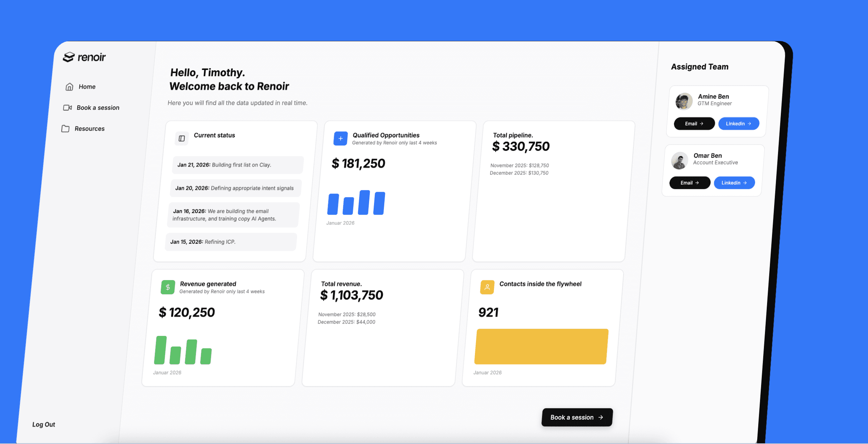Click Amine Ben's avatar photo
The image size is (868, 444).
[684, 101]
